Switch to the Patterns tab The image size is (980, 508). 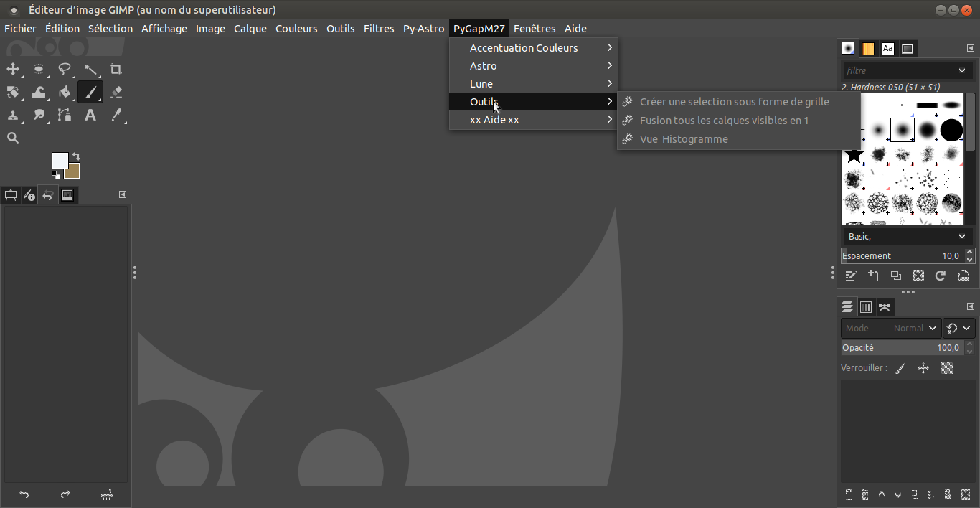coord(868,48)
